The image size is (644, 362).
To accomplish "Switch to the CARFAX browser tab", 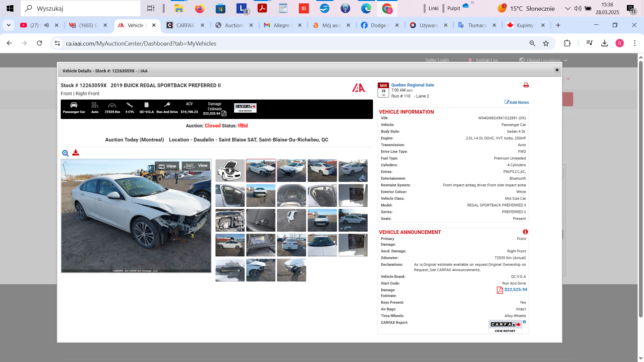I will click(185, 25).
